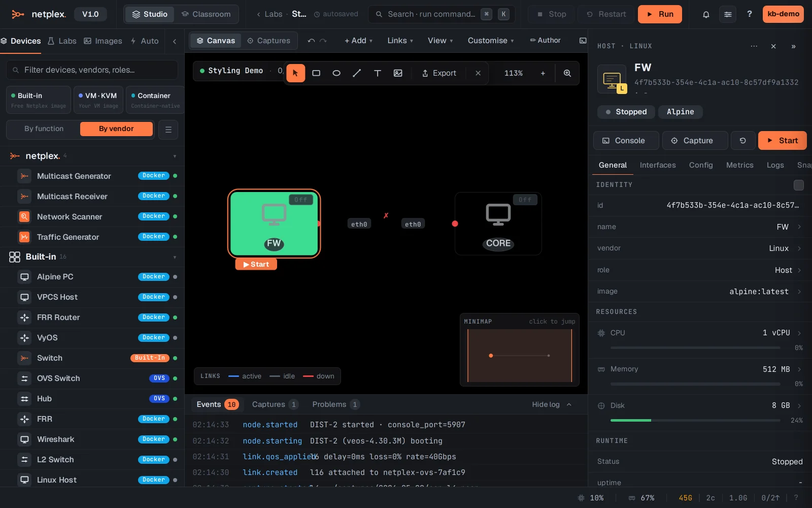Screen dimensions: 812x508
Task: Tick the Identity section checkbox
Action: tap(799, 185)
